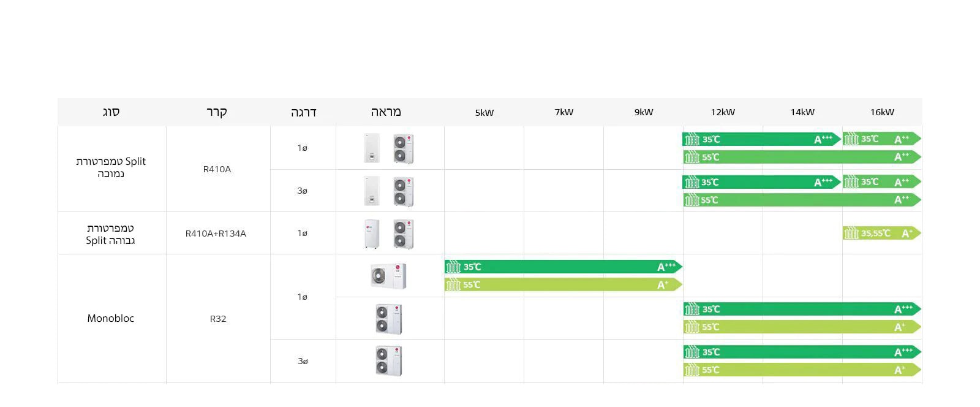The width and height of the screenshot is (980, 407).
Task: Choose the 9kW column header
Action: [644, 112]
